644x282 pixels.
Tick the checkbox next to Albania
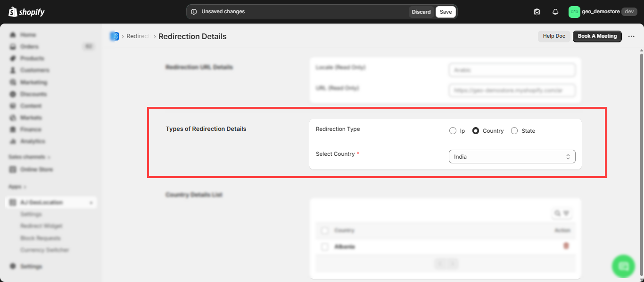[324, 247]
